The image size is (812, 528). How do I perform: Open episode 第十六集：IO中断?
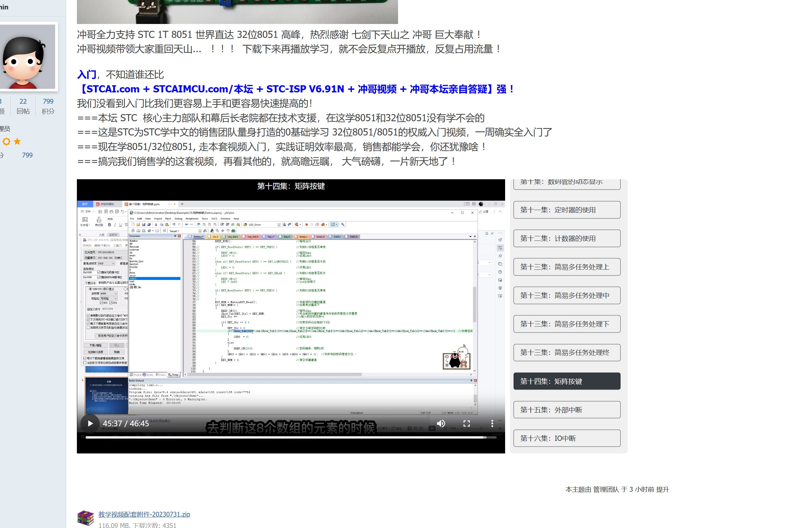[567, 438]
